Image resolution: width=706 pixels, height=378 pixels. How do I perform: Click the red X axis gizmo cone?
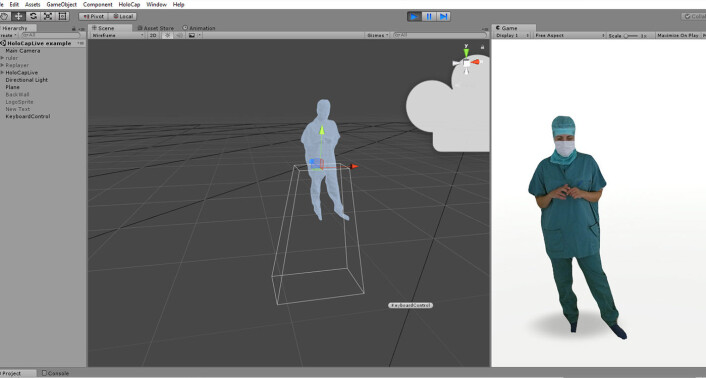click(x=476, y=62)
